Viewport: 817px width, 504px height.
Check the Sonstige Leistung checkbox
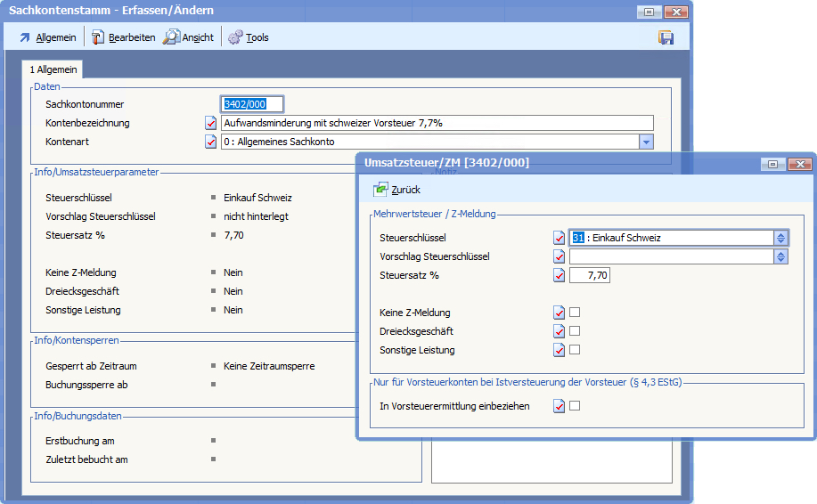coord(575,350)
